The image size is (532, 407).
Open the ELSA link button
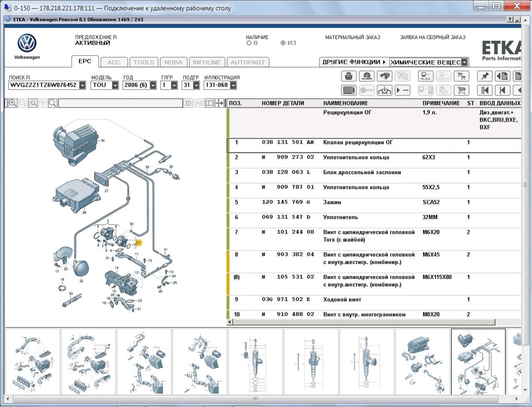(426, 76)
